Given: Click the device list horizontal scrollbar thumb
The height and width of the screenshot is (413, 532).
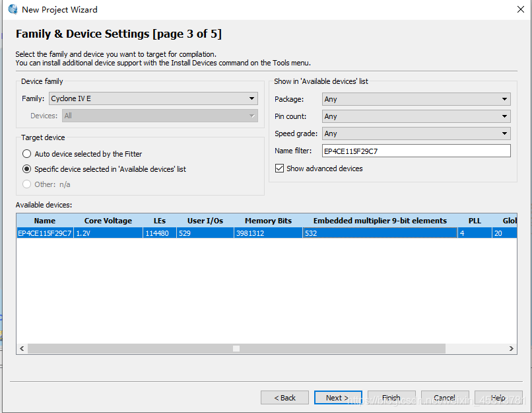Looking at the screenshot, I should coord(236,348).
